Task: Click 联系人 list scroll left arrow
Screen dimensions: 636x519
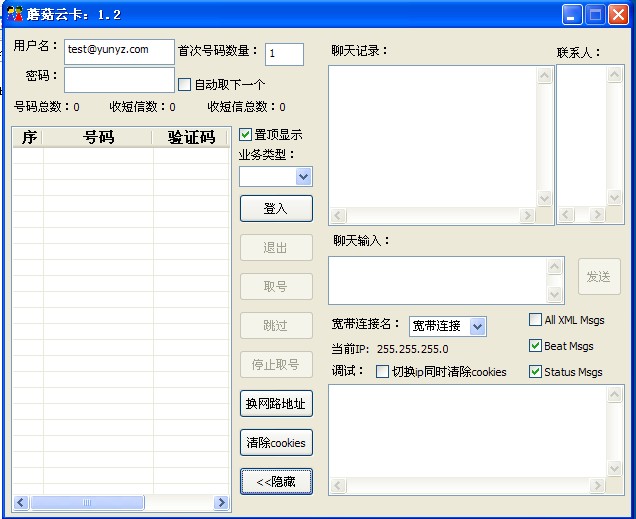Action: [x=567, y=214]
